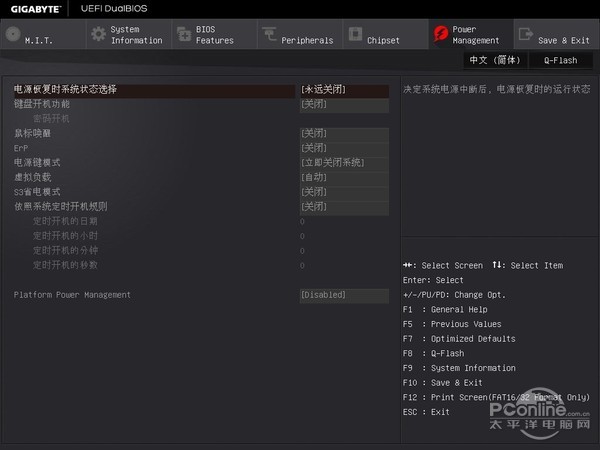This screenshot has height=450, width=600.
Task: Click the System Information gear icon
Action: (99, 34)
